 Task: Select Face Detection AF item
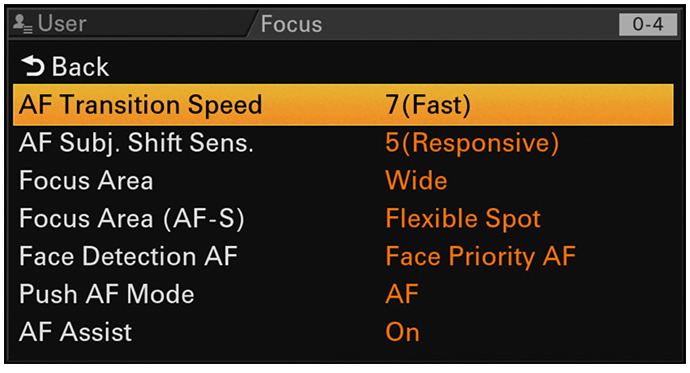[x=128, y=256]
